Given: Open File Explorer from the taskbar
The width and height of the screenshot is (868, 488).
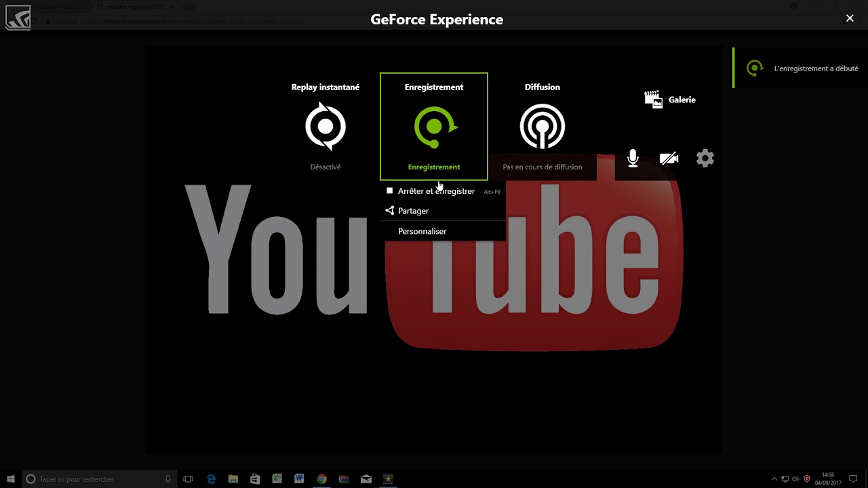Looking at the screenshot, I should 233,479.
